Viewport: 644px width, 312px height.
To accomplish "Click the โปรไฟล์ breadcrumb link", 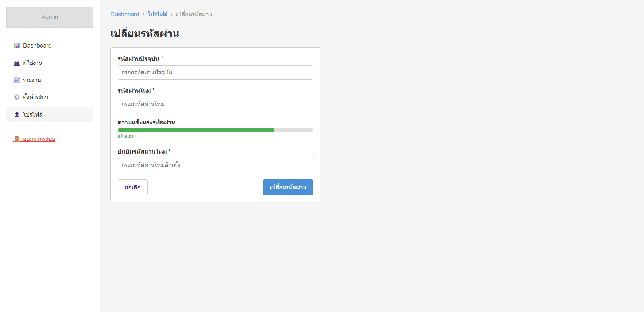I will (157, 14).
